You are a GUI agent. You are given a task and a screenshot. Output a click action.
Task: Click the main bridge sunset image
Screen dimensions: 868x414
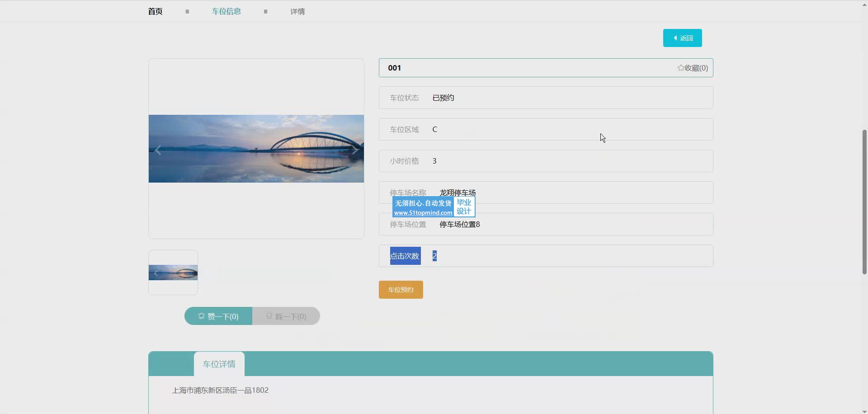[256, 149]
